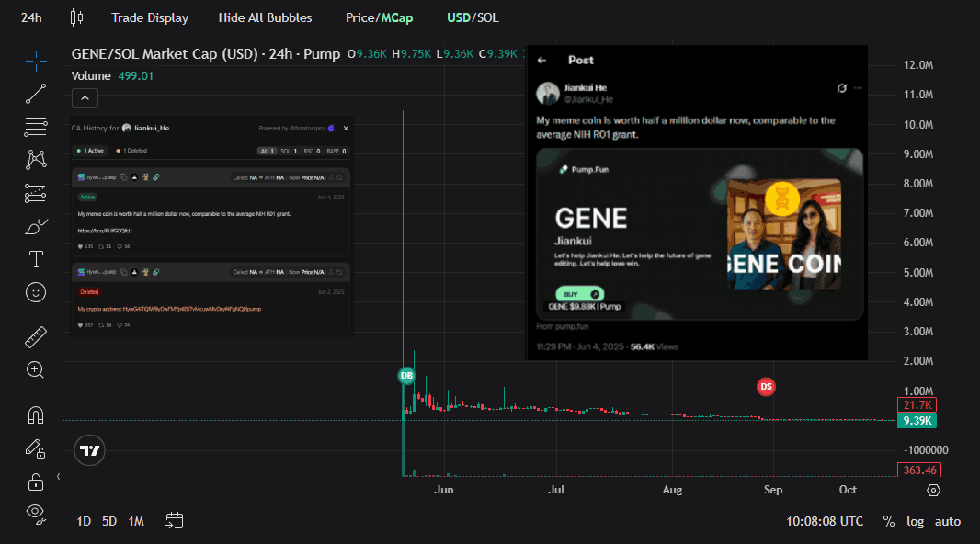Open the post more options menu
This screenshot has height=544, width=980.
click(x=858, y=88)
